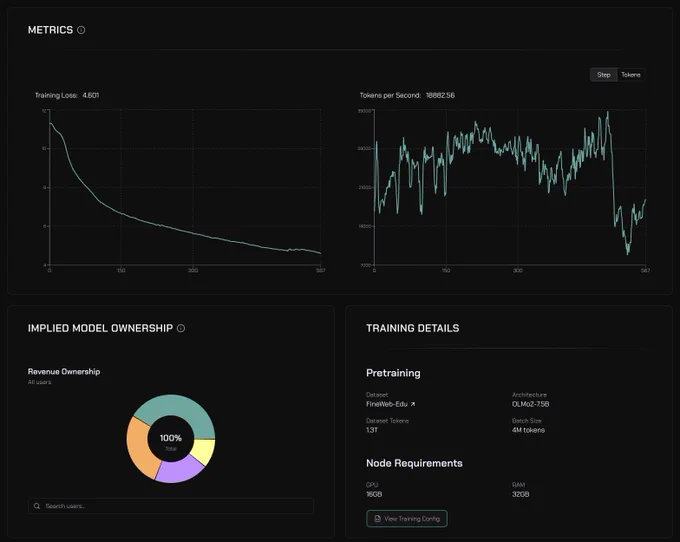The width and height of the screenshot is (680, 542).
Task: Click the Training Loss value 4.601
Action: tap(91, 95)
